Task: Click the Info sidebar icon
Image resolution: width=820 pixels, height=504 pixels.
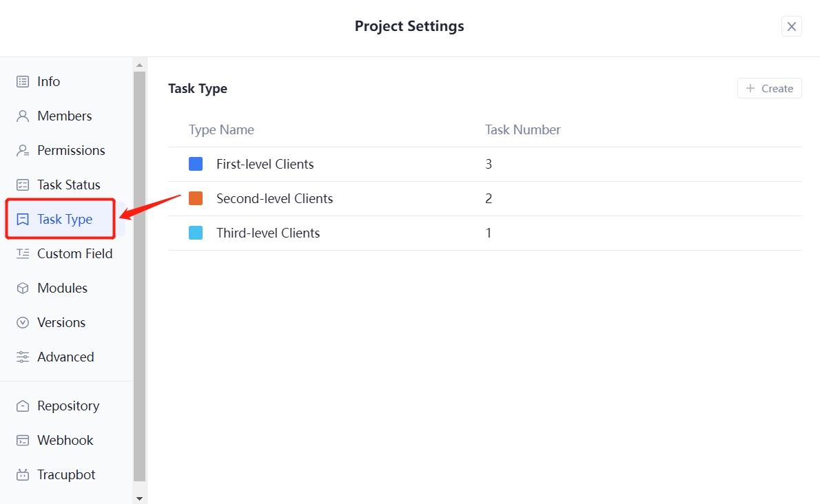Action: 23,81
